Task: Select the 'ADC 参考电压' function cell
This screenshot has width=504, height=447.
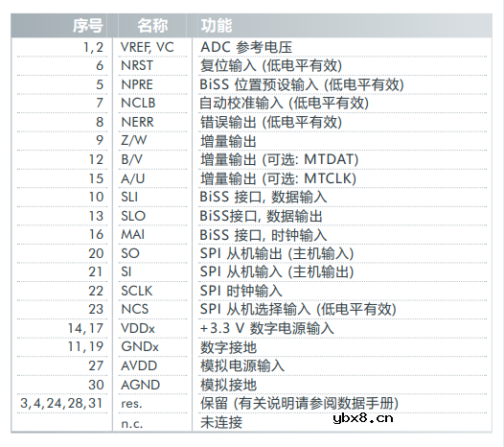Action: [246, 47]
